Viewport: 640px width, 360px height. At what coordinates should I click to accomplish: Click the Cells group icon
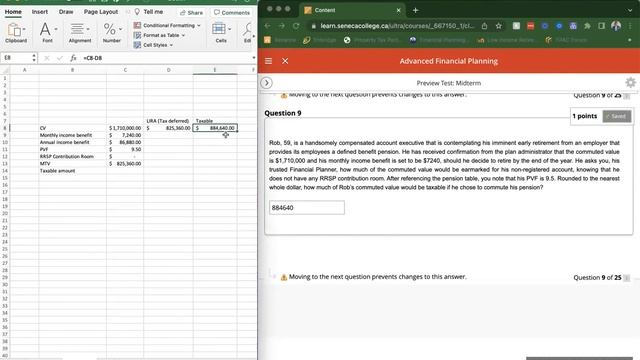click(219, 29)
